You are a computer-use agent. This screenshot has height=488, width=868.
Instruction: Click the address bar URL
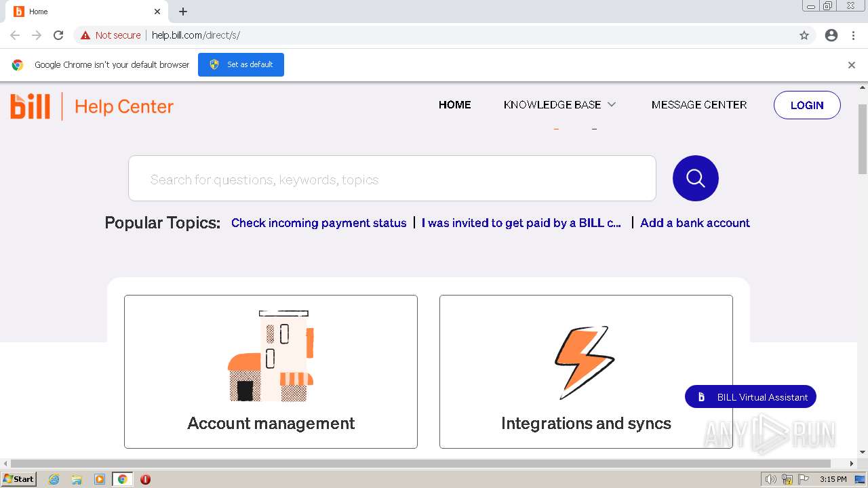(x=196, y=35)
